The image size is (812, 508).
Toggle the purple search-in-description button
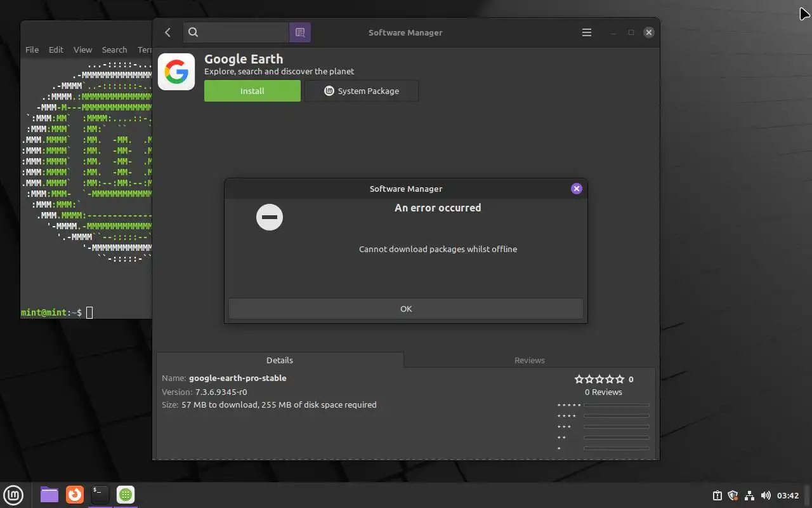click(x=300, y=32)
